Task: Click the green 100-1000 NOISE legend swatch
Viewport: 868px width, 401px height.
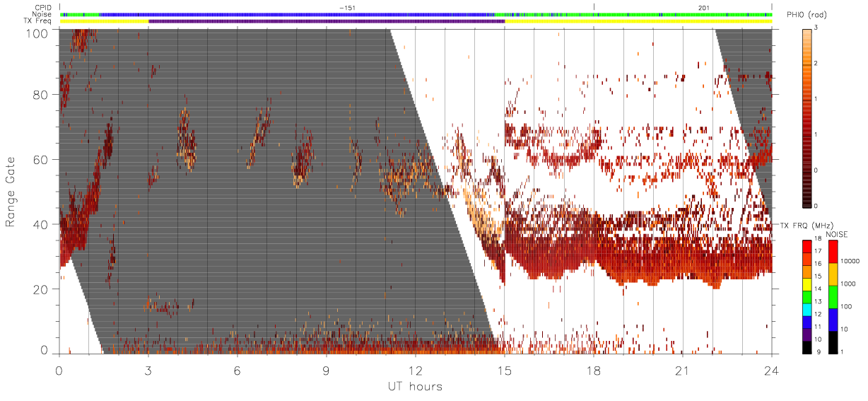Action: click(833, 297)
